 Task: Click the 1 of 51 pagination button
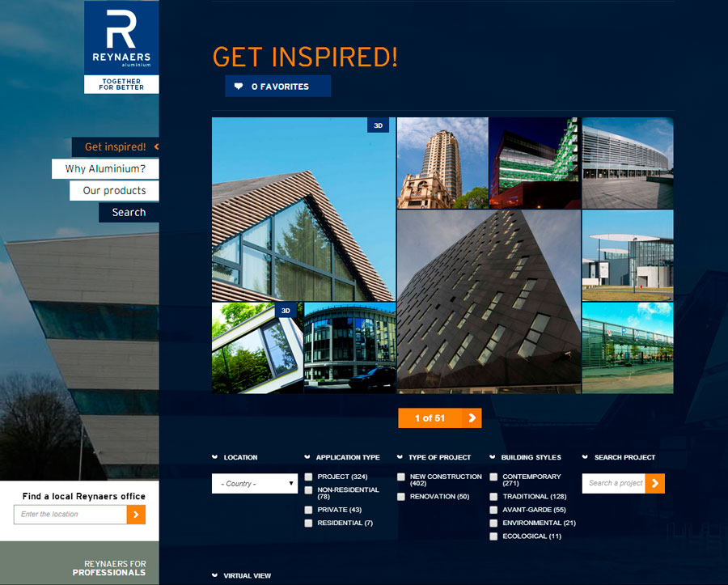440,418
